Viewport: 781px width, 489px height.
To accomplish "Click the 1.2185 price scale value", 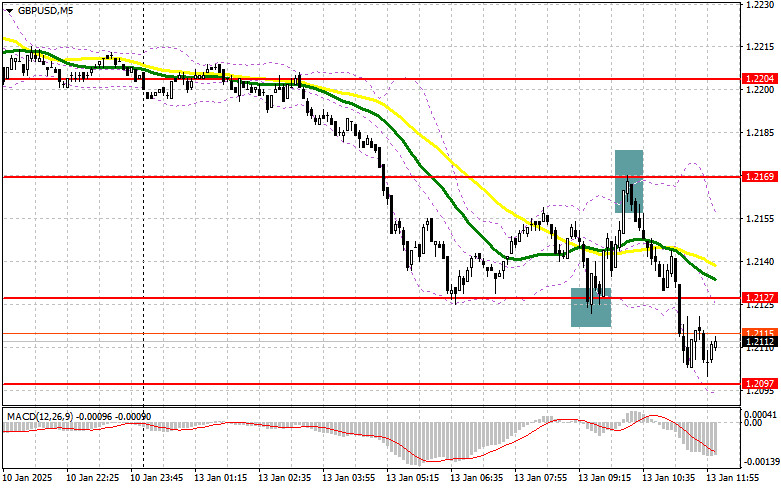I will [x=760, y=133].
